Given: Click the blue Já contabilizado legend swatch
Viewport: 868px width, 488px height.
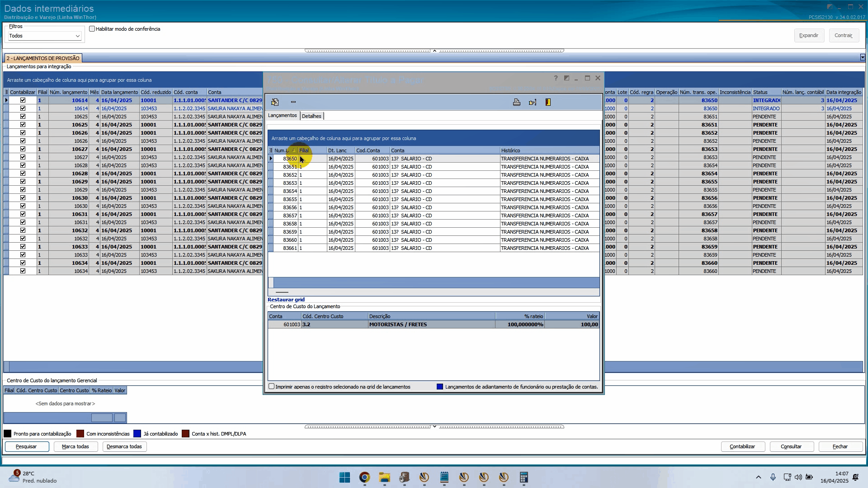Looking at the screenshot, I should (x=137, y=434).
